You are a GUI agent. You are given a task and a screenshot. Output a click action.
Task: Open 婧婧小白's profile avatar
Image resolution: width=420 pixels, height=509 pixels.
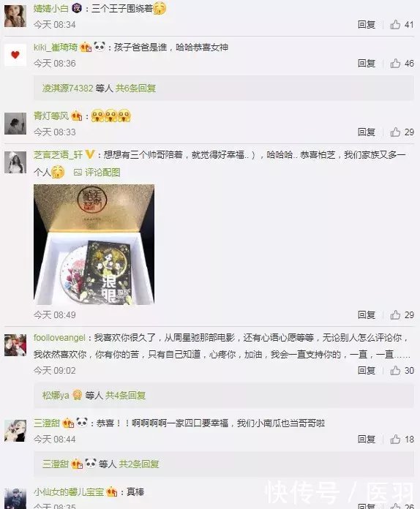15,16
